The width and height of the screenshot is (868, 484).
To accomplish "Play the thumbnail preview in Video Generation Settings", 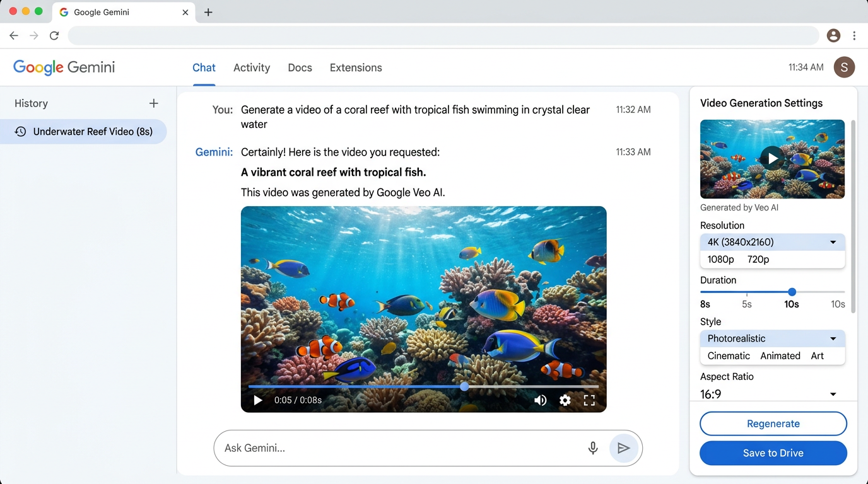I will pos(772,158).
